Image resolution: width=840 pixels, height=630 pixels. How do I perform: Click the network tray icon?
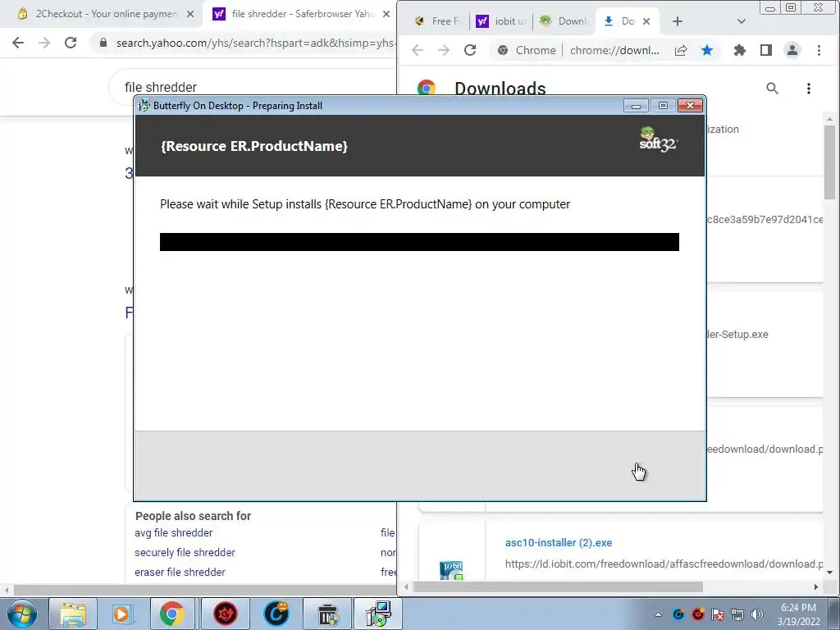tap(737, 614)
